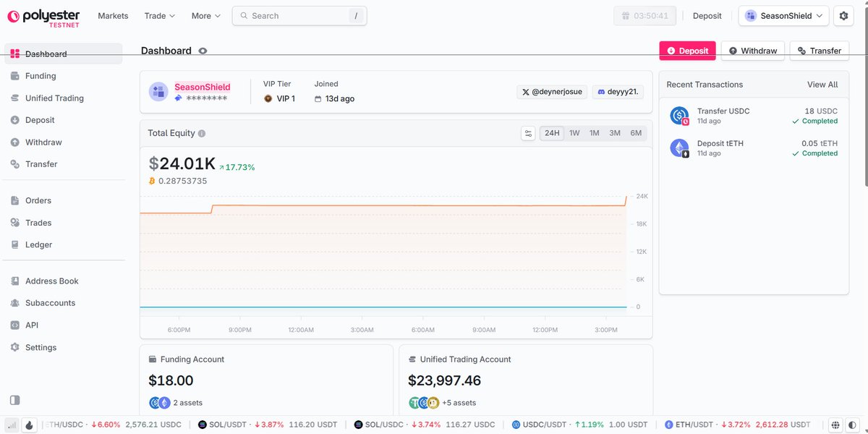Click the Search field
868x434 pixels.
click(x=299, y=16)
